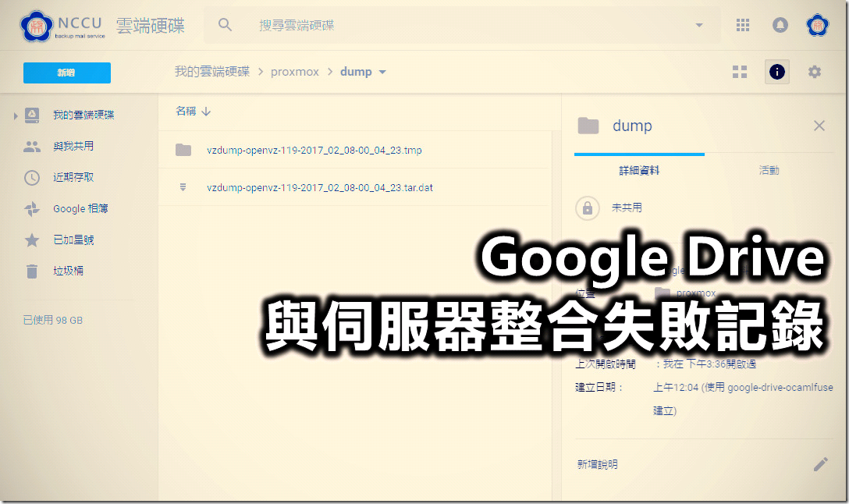Click the Google Photos pinwheel icon
This screenshot has height=504, width=849.
tap(32, 209)
